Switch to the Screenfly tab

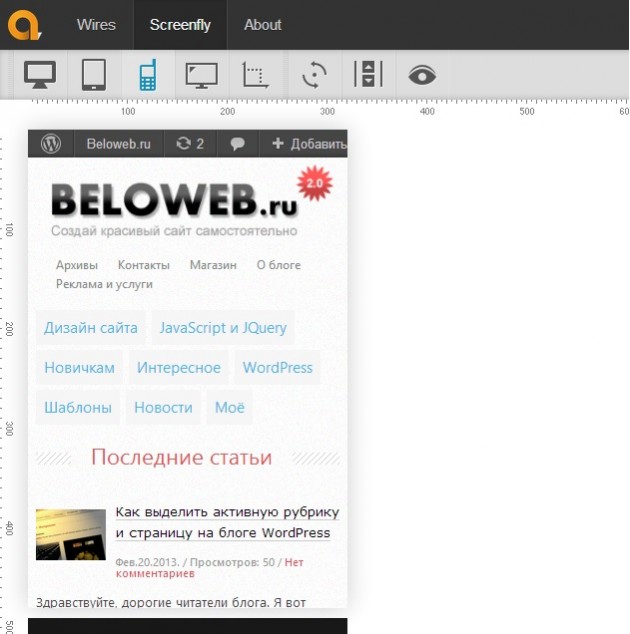pos(180,25)
